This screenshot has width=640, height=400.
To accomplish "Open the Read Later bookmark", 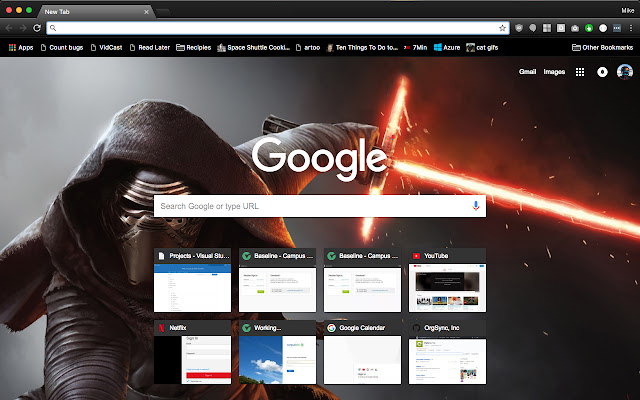I will coord(149,47).
